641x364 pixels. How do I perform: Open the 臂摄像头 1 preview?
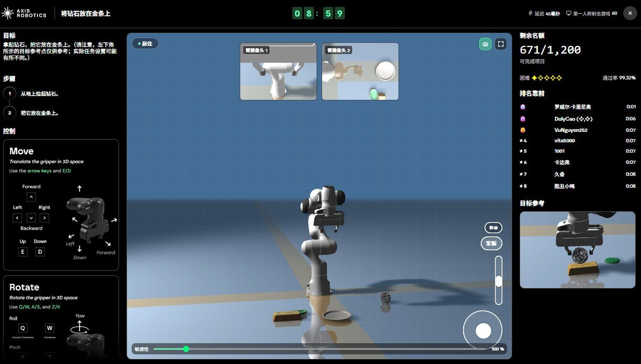278,71
